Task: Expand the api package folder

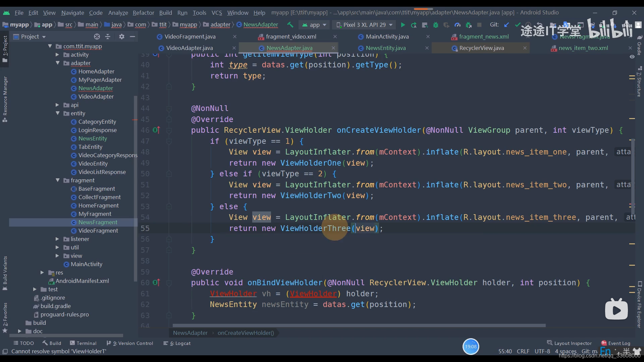Action: click(x=57, y=105)
